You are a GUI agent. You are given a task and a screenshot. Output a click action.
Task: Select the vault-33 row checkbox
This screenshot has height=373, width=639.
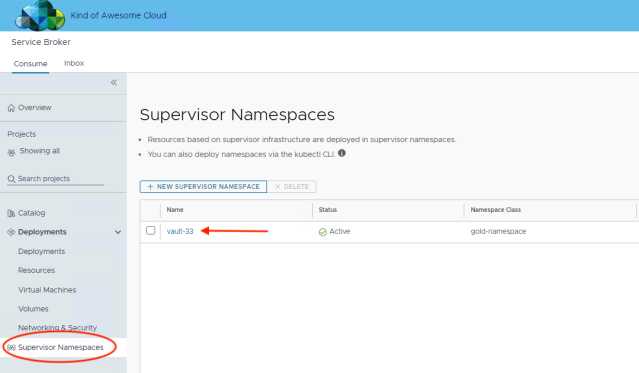click(150, 231)
